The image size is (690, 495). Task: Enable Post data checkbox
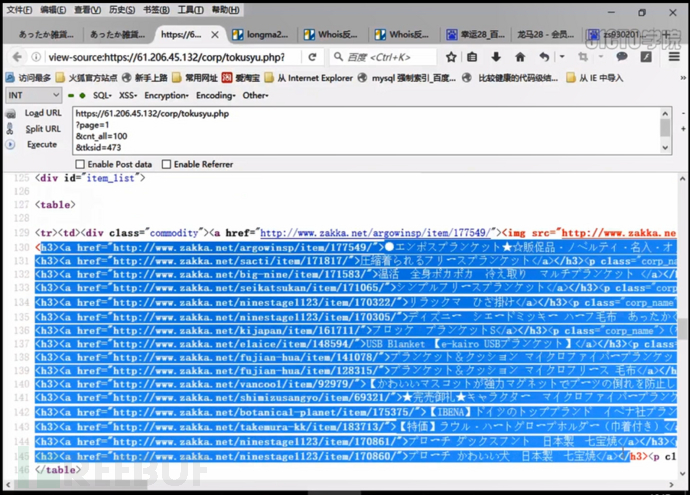tap(80, 164)
